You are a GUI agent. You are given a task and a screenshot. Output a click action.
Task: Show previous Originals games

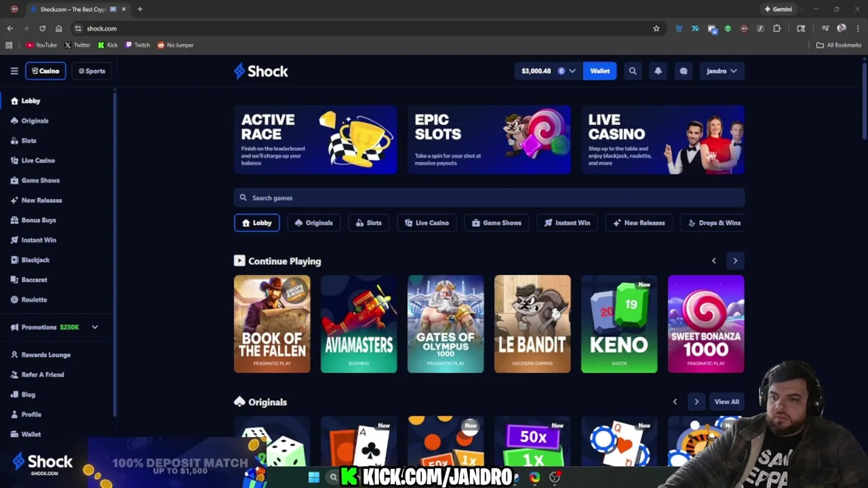(675, 402)
